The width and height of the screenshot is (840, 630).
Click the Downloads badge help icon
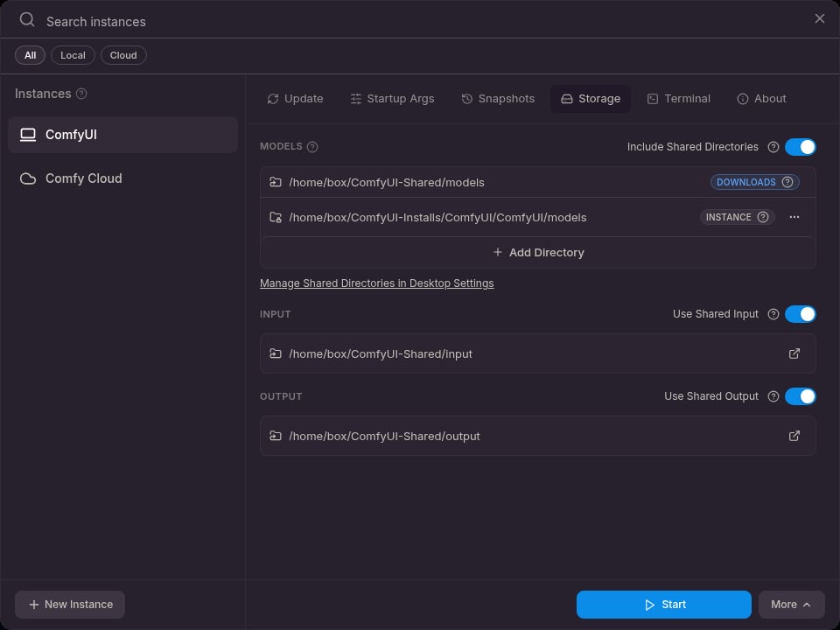coord(787,182)
